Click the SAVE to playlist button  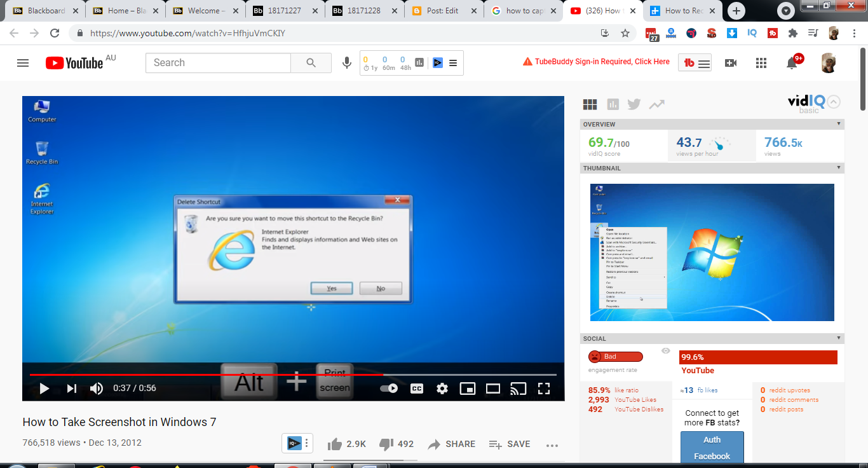(510, 444)
